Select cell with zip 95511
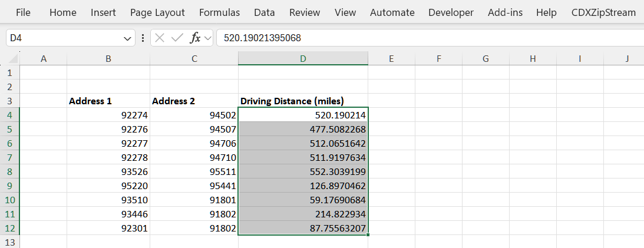Screen dimensions: 644x248 [x=194, y=171]
